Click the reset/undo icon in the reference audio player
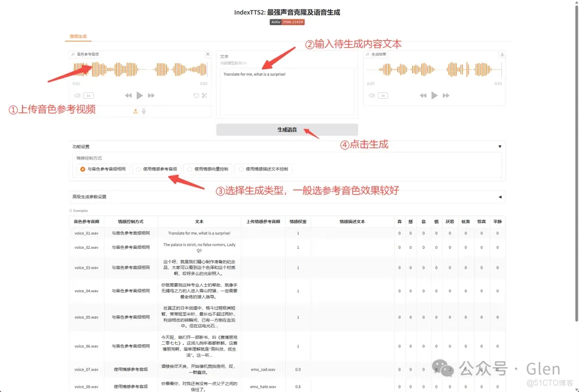 click(196, 95)
